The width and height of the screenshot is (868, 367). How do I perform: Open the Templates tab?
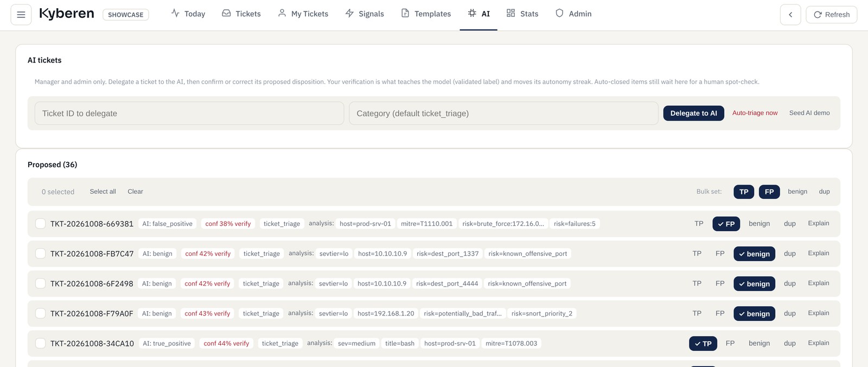[426, 14]
